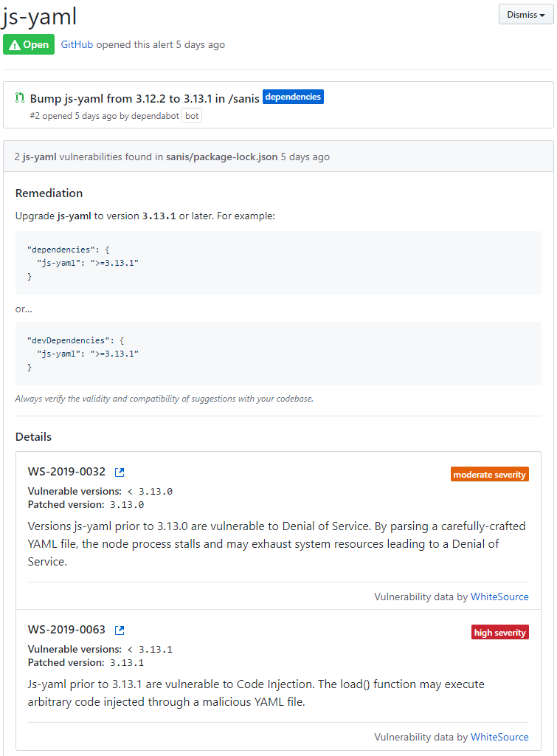
Task: Click the warning triangle in the Open badge
Action: [14, 44]
